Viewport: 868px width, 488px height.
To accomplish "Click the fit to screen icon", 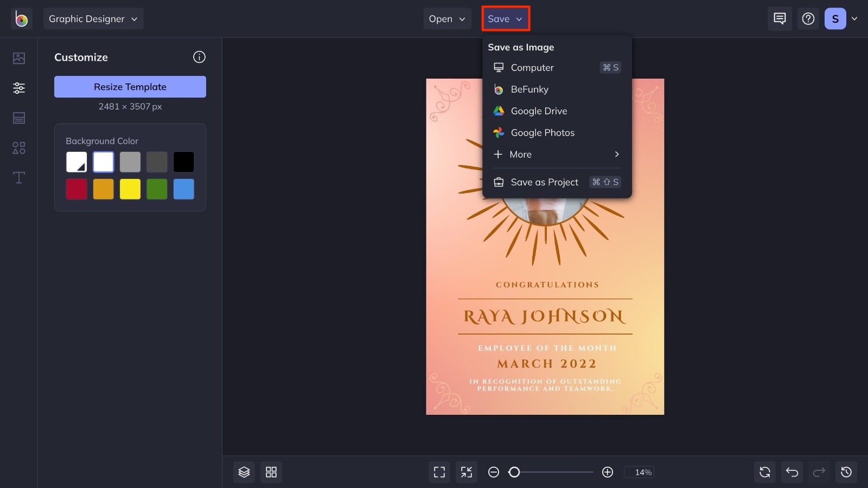I will pos(439,472).
